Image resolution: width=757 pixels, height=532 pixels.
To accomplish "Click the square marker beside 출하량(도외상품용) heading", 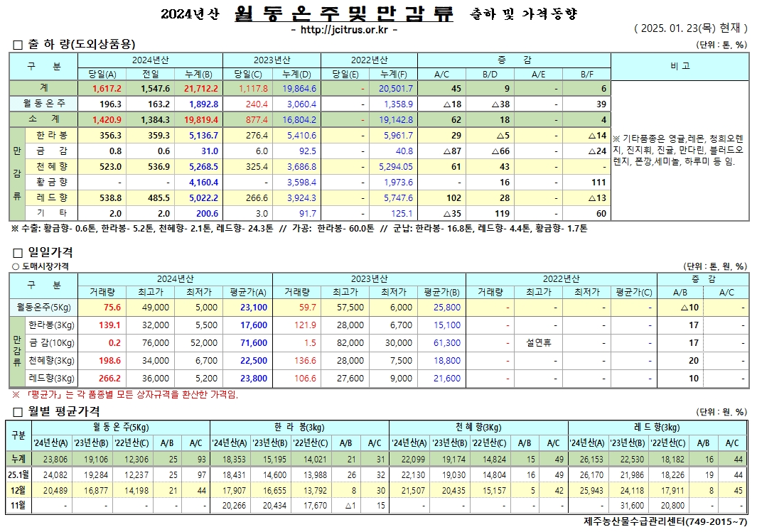I will (x=18, y=45).
